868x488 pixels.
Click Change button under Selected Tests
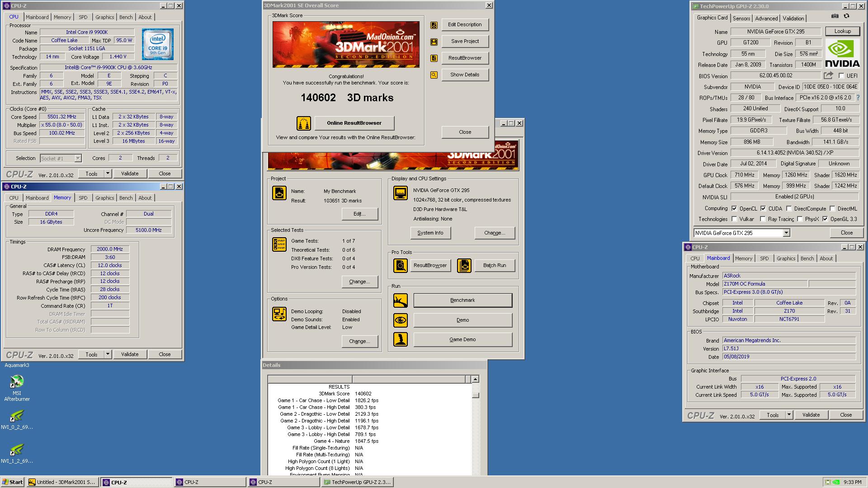359,282
